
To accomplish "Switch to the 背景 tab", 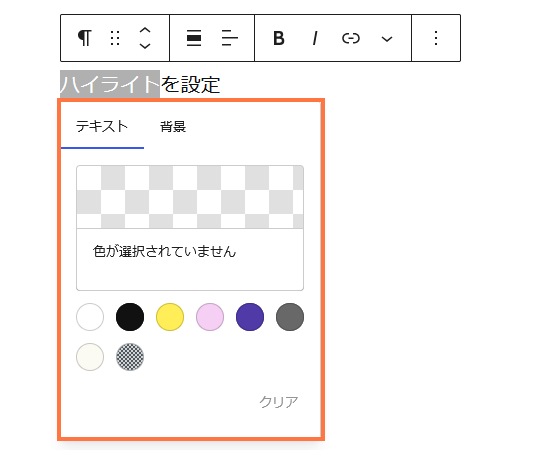I will pyautogui.click(x=173, y=127).
